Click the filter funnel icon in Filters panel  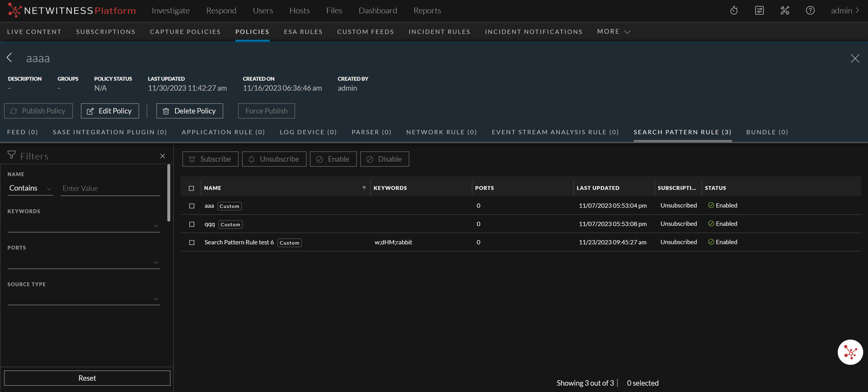point(12,155)
